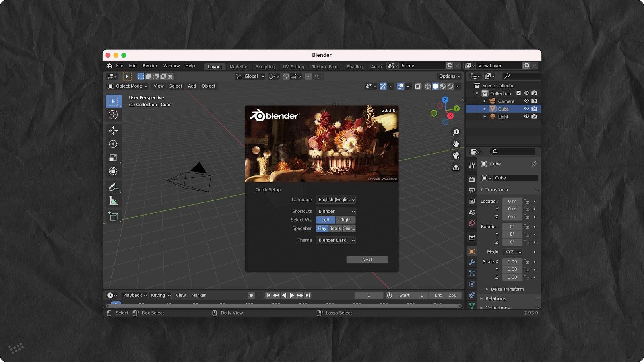
Task: Switch viewport shading to Wireframe
Action: click(428, 86)
